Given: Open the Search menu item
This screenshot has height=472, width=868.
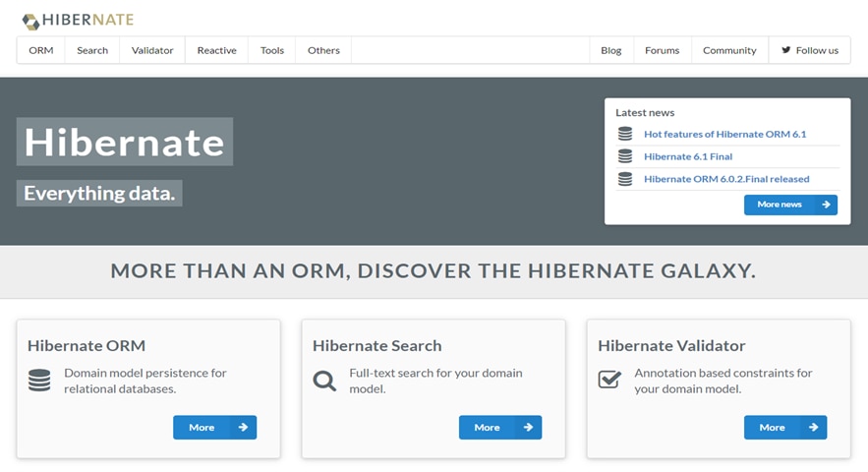Looking at the screenshot, I should tap(92, 50).
